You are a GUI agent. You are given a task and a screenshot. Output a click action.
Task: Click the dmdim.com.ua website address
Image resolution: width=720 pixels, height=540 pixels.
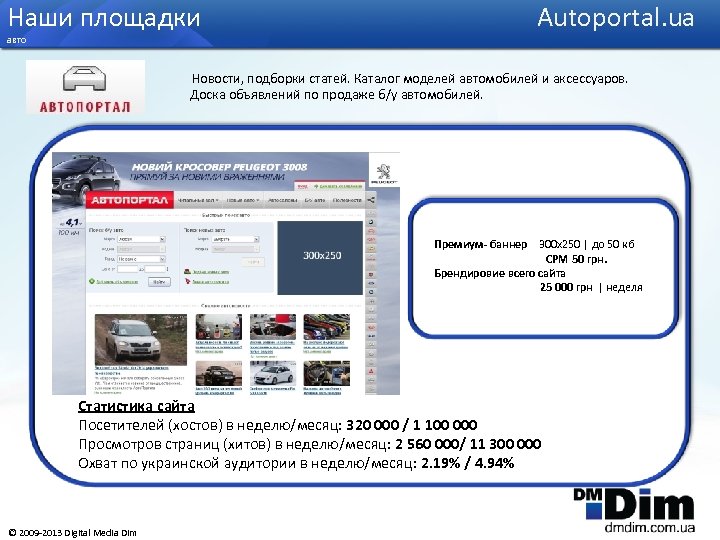(649, 527)
